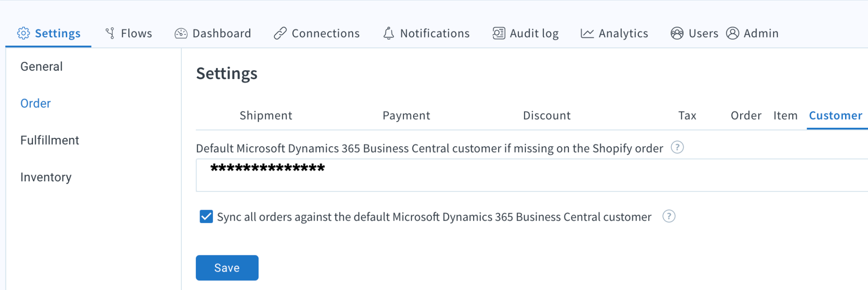868x290 pixels.
Task: Click the Dashboard gauge icon
Action: pyautogui.click(x=181, y=33)
